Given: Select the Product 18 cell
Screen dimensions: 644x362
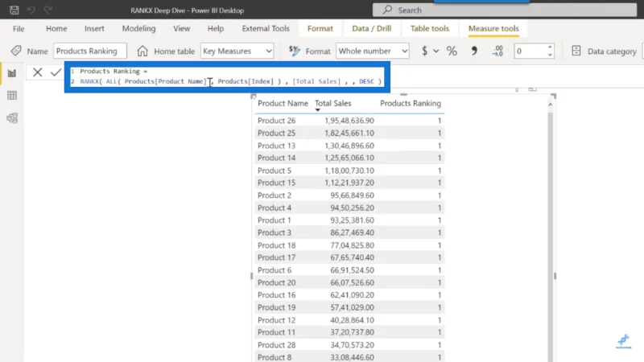Looking at the screenshot, I should [276, 245].
